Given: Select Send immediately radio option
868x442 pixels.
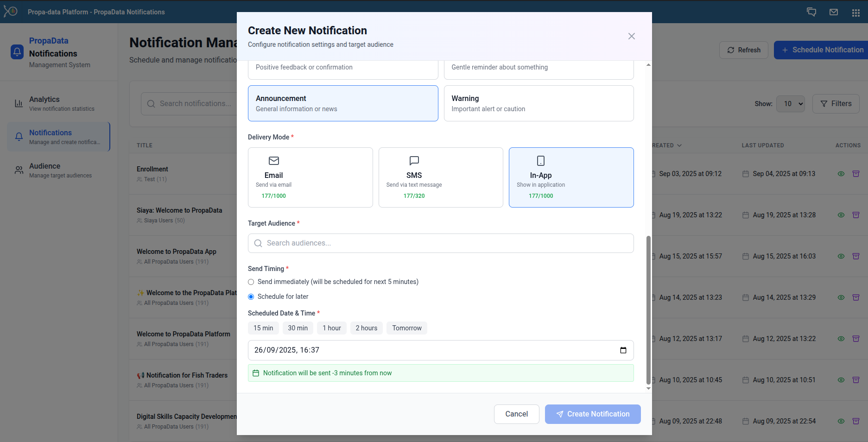Looking at the screenshot, I should pos(251,282).
